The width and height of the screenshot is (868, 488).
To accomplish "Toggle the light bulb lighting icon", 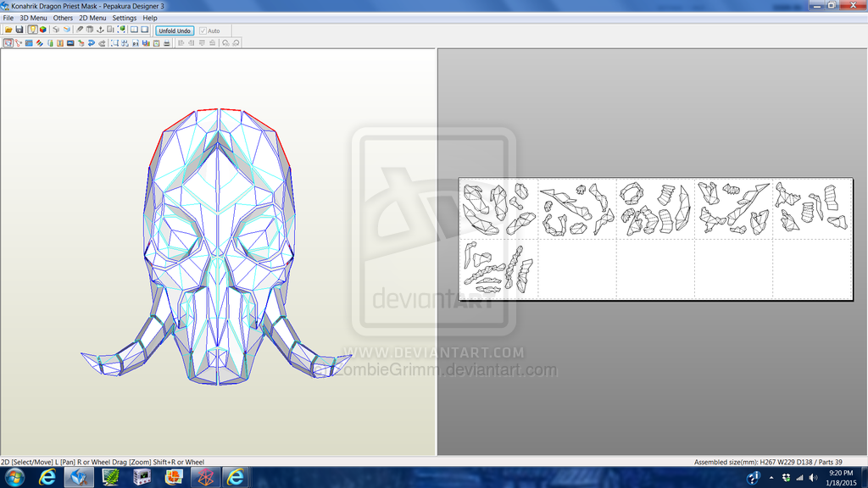I will [x=33, y=30].
